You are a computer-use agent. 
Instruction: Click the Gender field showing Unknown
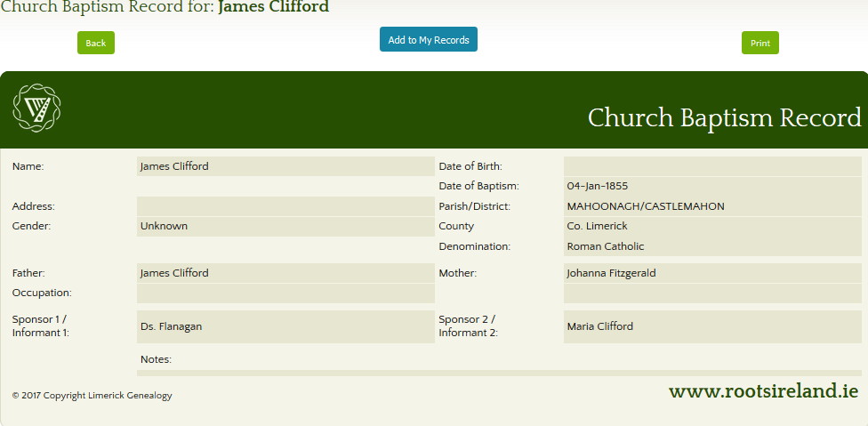[x=285, y=226]
